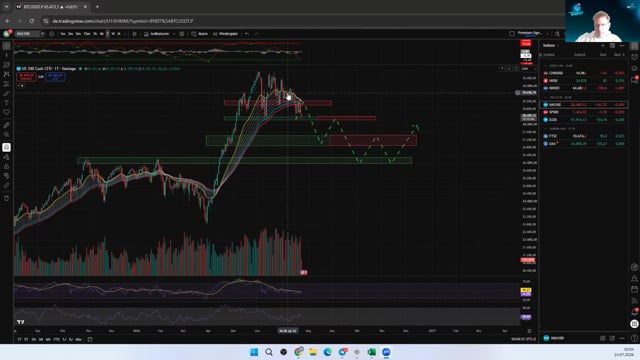Screen dimensions: 640x360
Task: Select the brush drawing tool
Action: (x=7, y=93)
